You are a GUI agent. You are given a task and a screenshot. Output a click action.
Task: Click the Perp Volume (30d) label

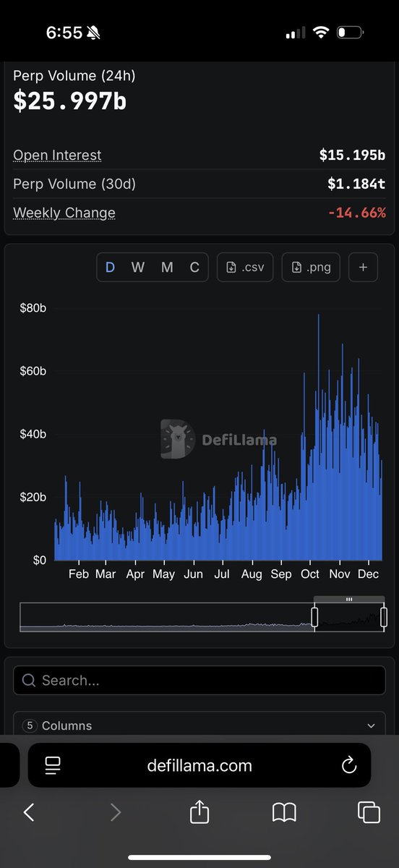pyautogui.click(x=74, y=184)
